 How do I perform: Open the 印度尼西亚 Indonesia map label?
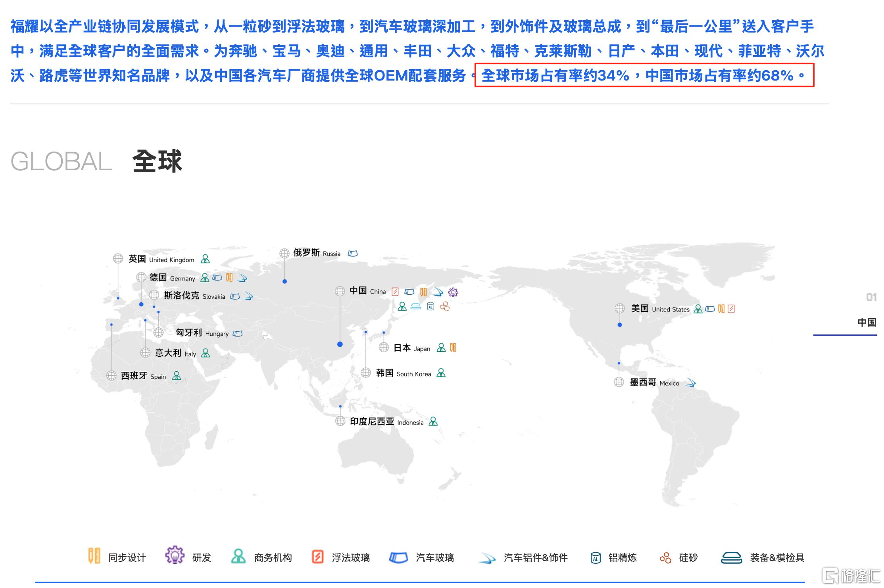point(387,422)
